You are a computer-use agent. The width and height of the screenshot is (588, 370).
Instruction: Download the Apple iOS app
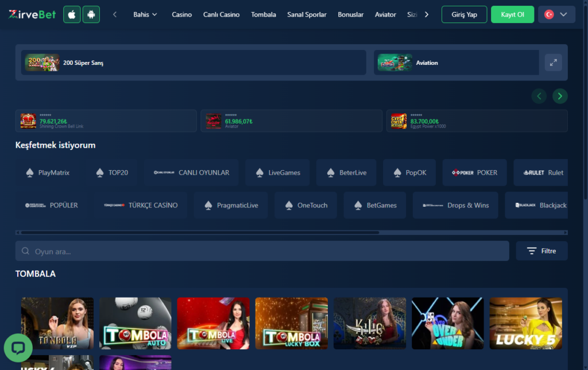pyautogui.click(x=72, y=14)
